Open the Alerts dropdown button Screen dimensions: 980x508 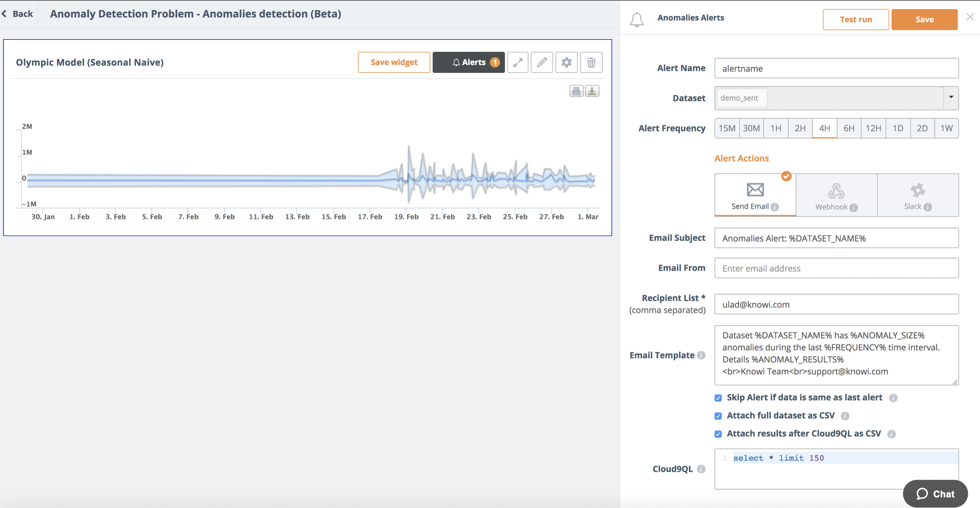(469, 62)
